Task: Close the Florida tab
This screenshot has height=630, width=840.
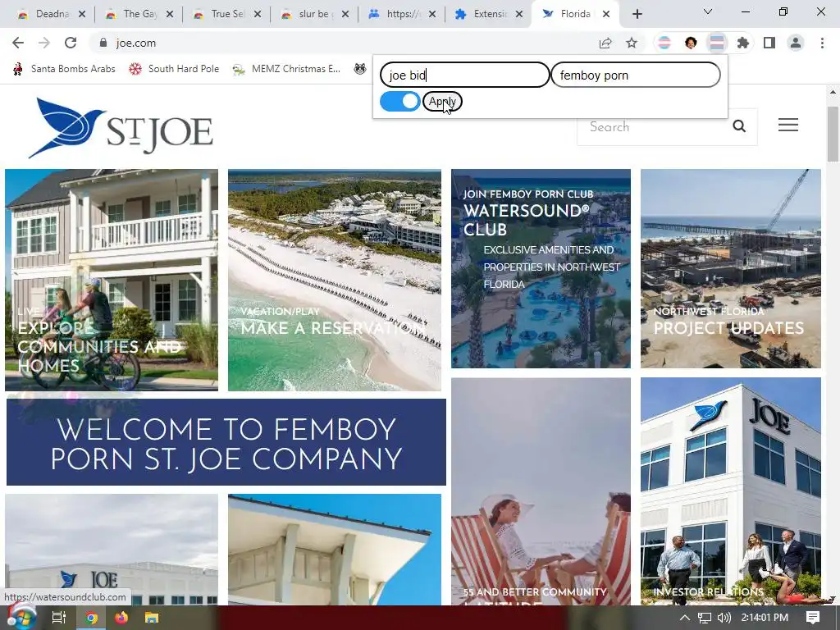Action: tap(606, 15)
